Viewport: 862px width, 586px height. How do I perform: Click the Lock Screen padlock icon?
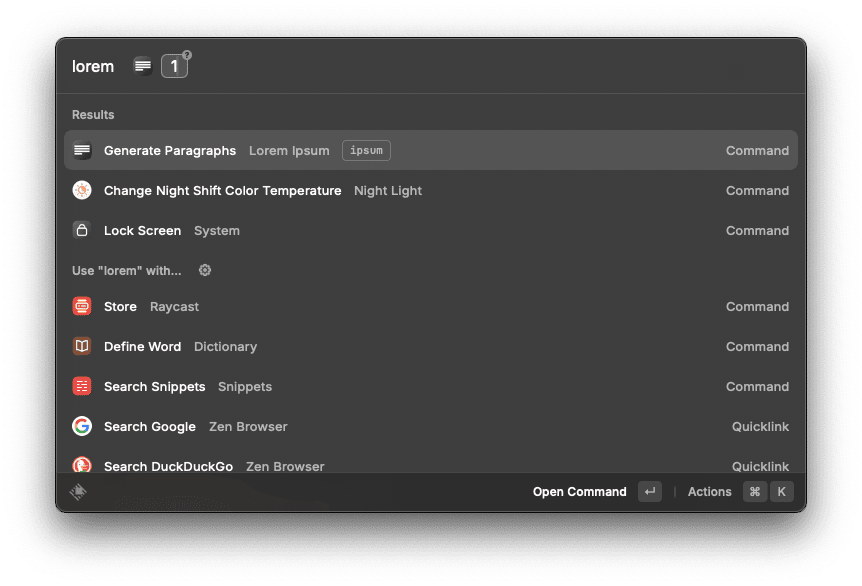[82, 230]
